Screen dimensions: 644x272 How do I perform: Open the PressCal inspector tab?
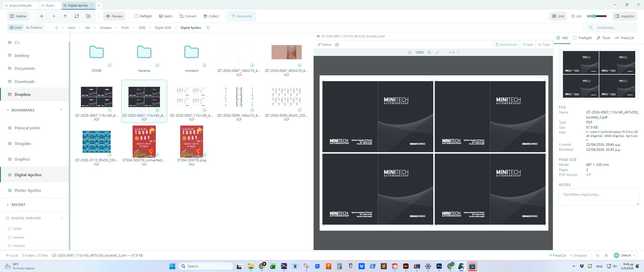(x=624, y=38)
